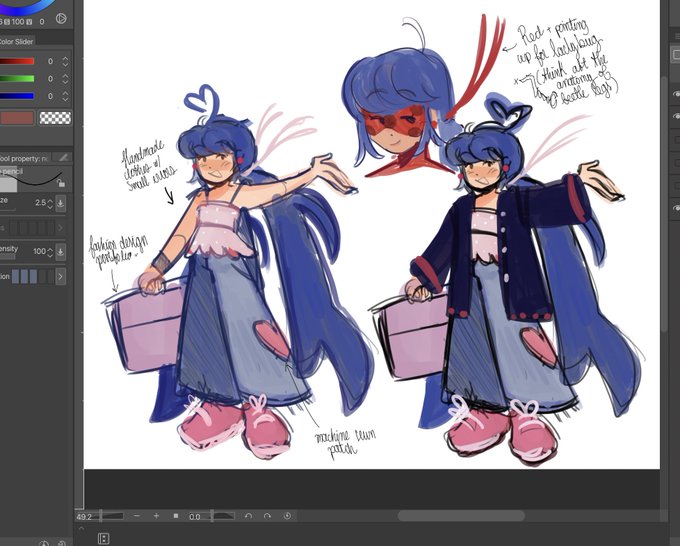Step the brush size arrows
Screen dimensions: 680x546
pos(50,203)
